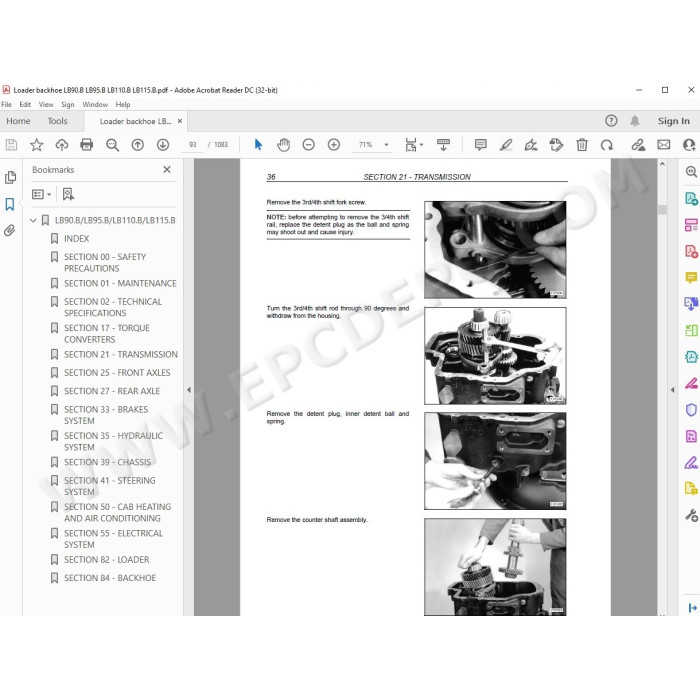Expand the right tools pane arrow
The width and height of the screenshot is (700, 700).
(x=672, y=390)
